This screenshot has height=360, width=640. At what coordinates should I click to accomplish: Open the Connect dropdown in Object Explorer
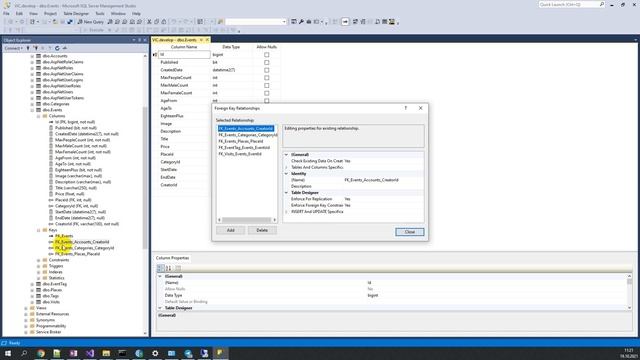click(13, 48)
